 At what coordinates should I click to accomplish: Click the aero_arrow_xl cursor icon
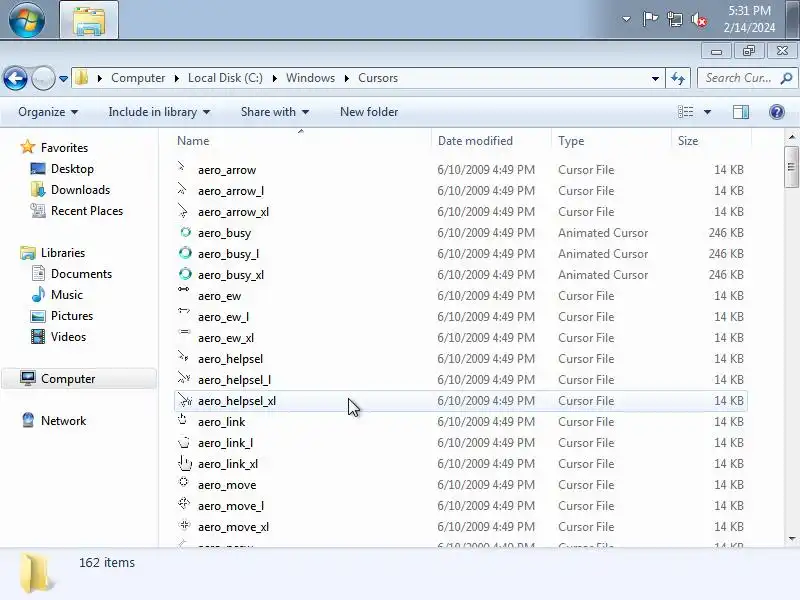(x=183, y=210)
